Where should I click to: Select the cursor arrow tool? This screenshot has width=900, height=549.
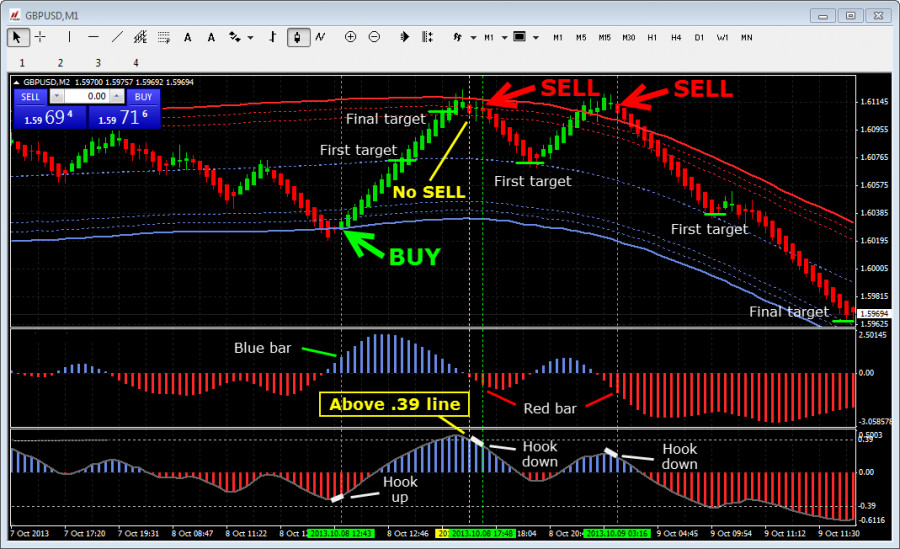[17, 37]
